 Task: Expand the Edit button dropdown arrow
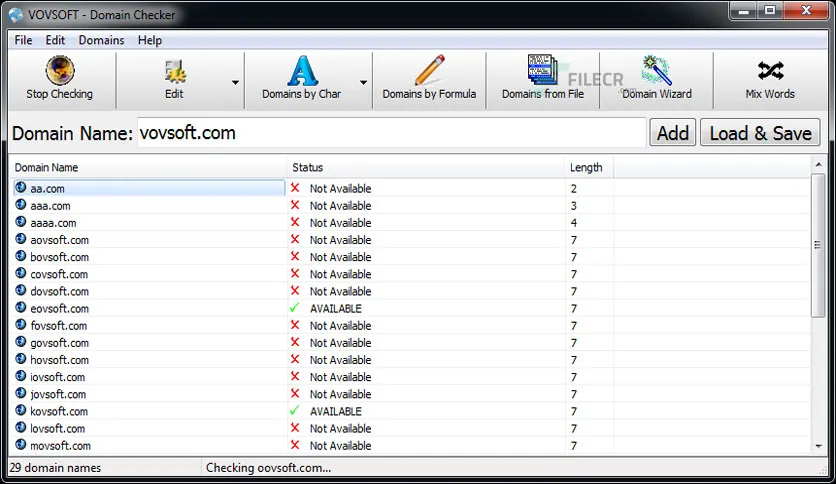[x=235, y=83]
